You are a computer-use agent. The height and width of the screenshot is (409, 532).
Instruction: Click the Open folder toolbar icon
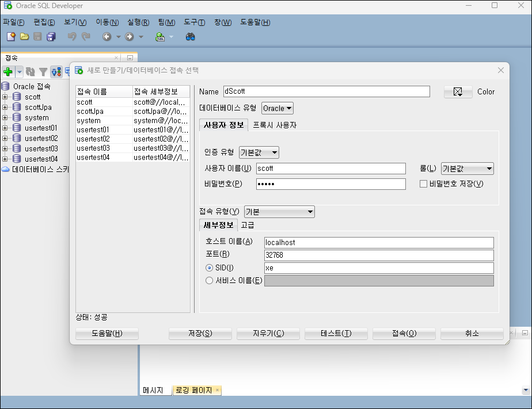click(x=24, y=37)
